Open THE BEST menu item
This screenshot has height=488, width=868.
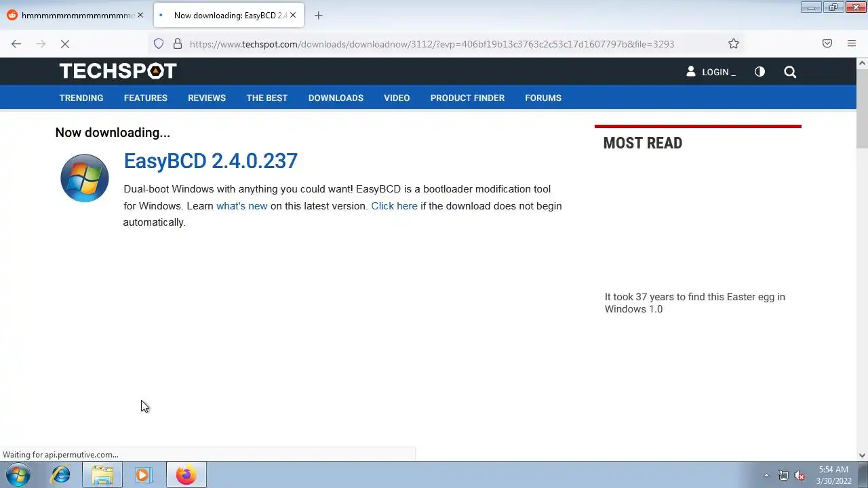267,98
